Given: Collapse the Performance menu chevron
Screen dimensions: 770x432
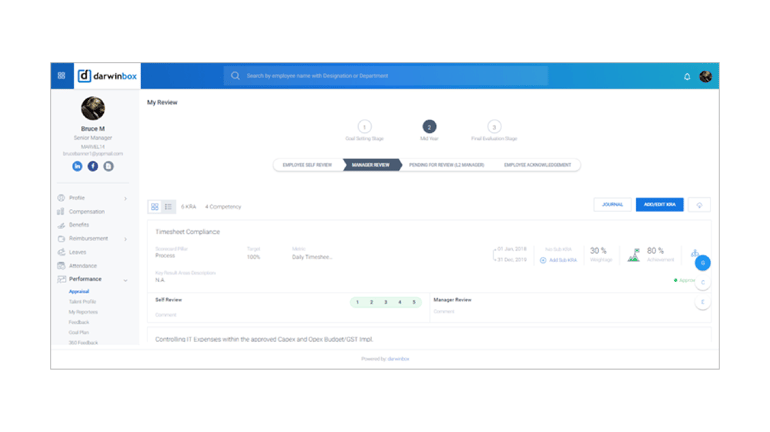Looking at the screenshot, I should point(126,280).
